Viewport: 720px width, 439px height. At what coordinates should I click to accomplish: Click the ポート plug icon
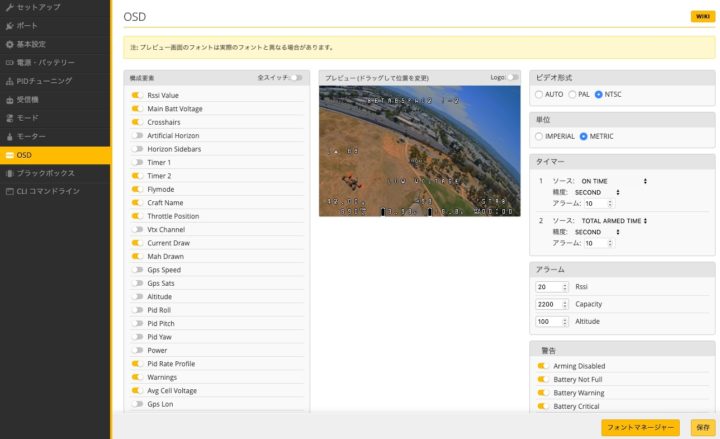coord(10,26)
